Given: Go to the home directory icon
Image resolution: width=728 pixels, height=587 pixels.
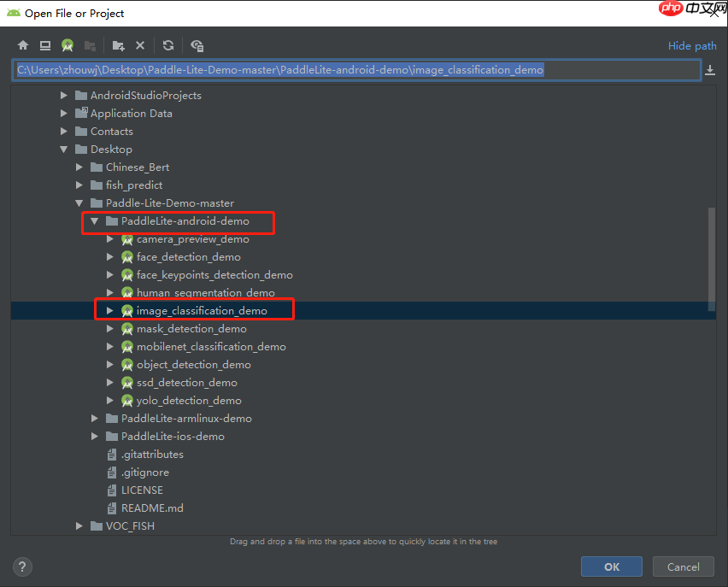Looking at the screenshot, I should click(23, 45).
